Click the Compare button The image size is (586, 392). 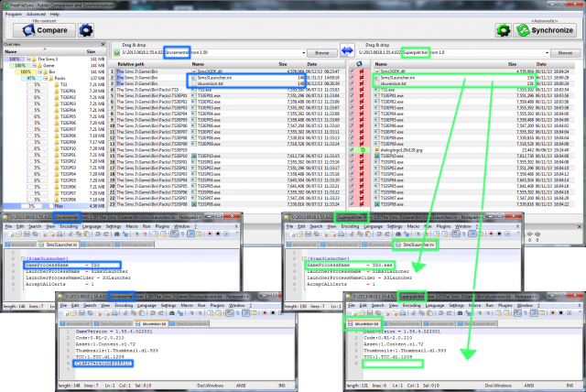pyautogui.click(x=43, y=30)
